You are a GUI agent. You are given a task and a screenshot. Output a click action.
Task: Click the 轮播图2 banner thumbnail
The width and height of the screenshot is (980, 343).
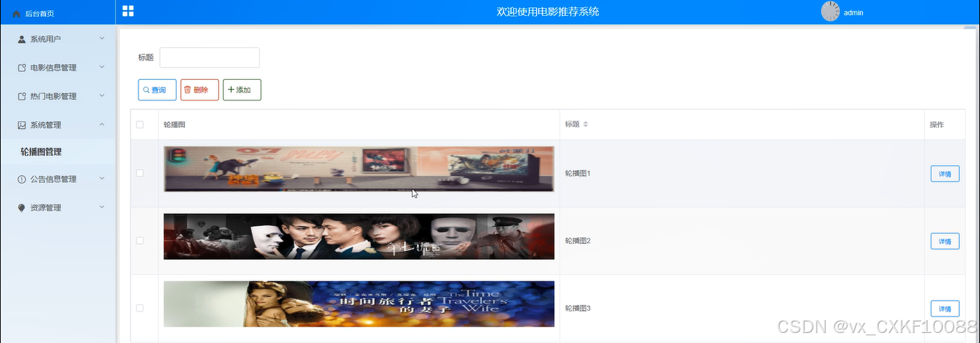click(x=359, y=236)
